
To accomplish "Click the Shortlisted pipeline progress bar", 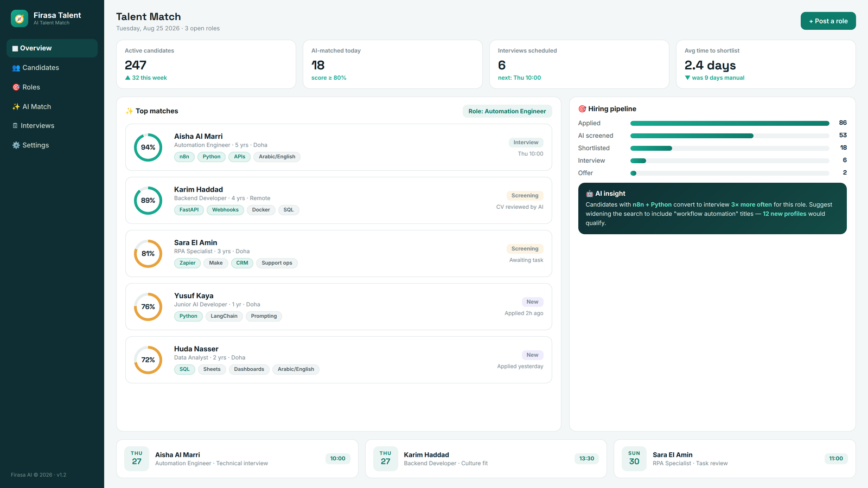I will pos(730,148).
